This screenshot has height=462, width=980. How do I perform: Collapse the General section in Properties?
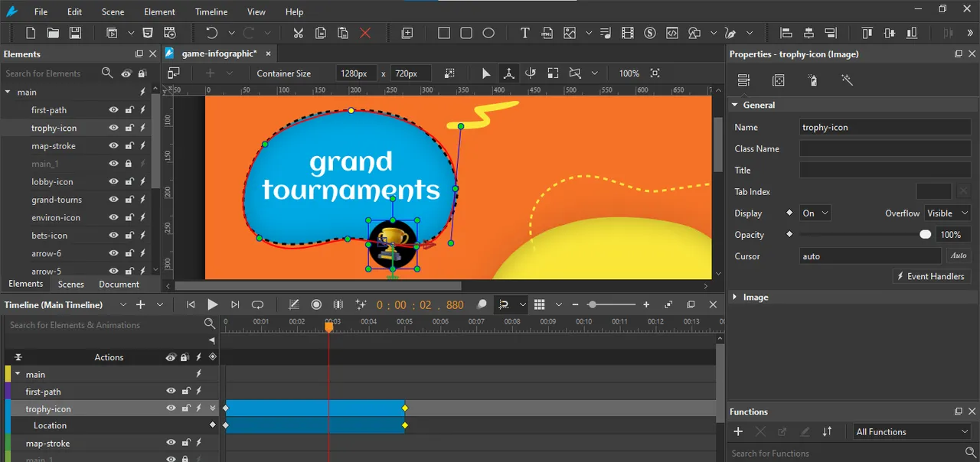tap(735, 105)
